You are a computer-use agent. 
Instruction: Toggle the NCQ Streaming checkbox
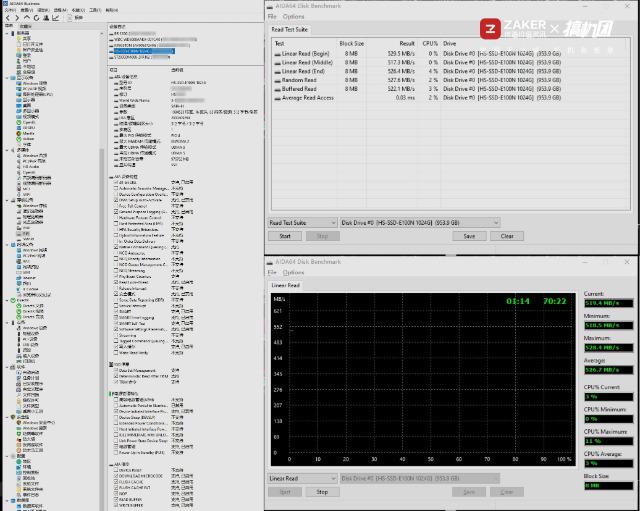(116, 271)
